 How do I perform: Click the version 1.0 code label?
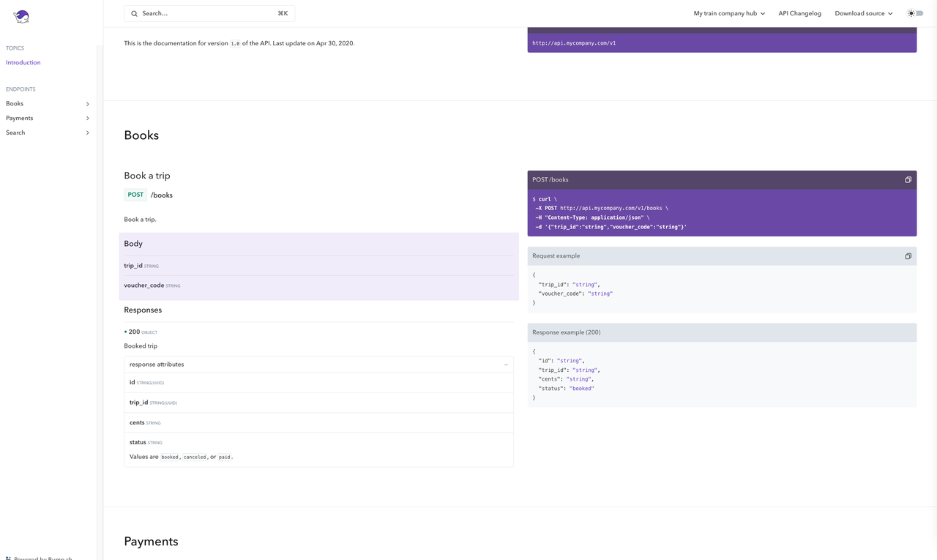pyautogui.click(x=235, y=44)
